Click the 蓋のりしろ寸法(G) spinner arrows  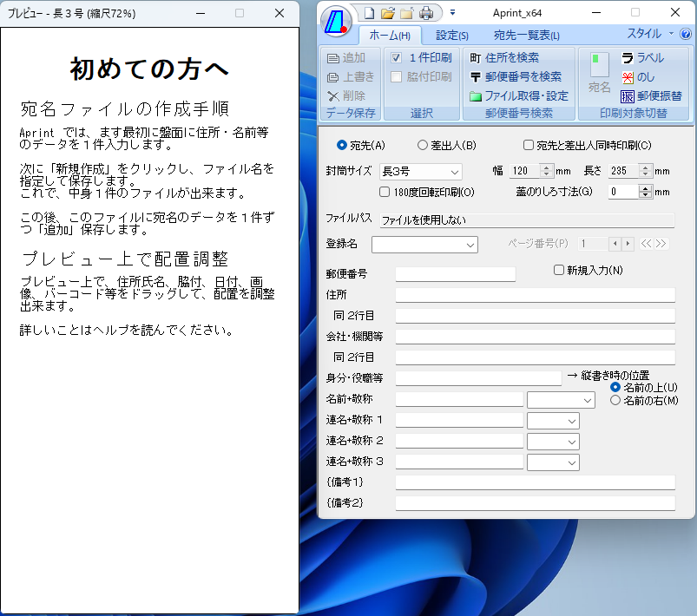[x=645, y=192]
